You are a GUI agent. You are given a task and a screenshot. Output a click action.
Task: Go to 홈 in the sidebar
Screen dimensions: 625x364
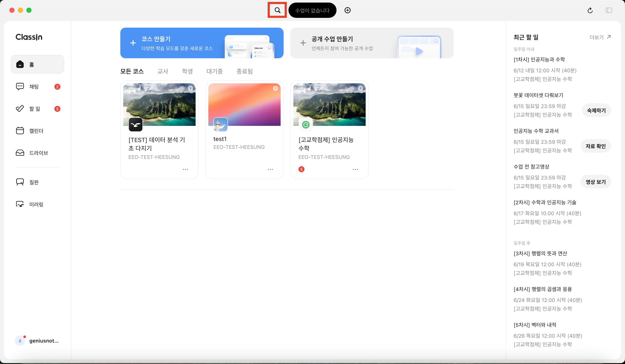[x=37, y=64]
